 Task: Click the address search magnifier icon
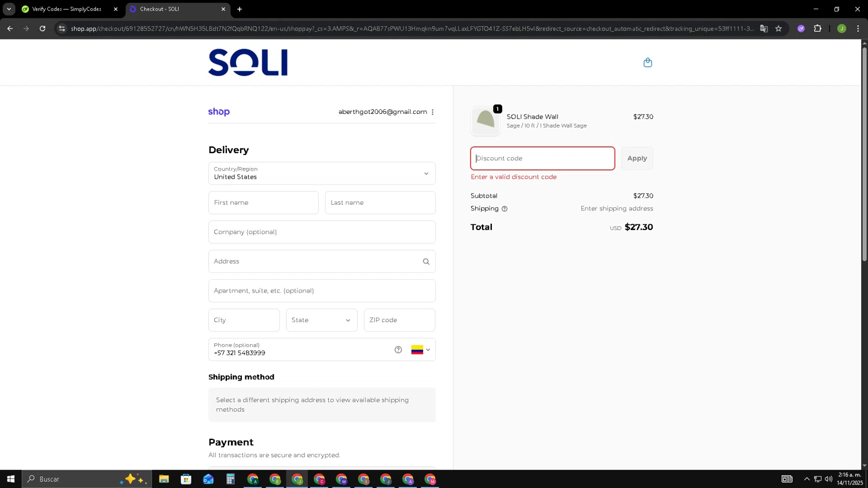tap(426, 261)
